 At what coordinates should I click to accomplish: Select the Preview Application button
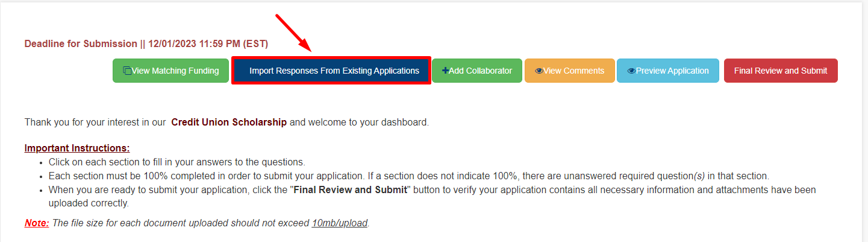click(x=668, y=71)
